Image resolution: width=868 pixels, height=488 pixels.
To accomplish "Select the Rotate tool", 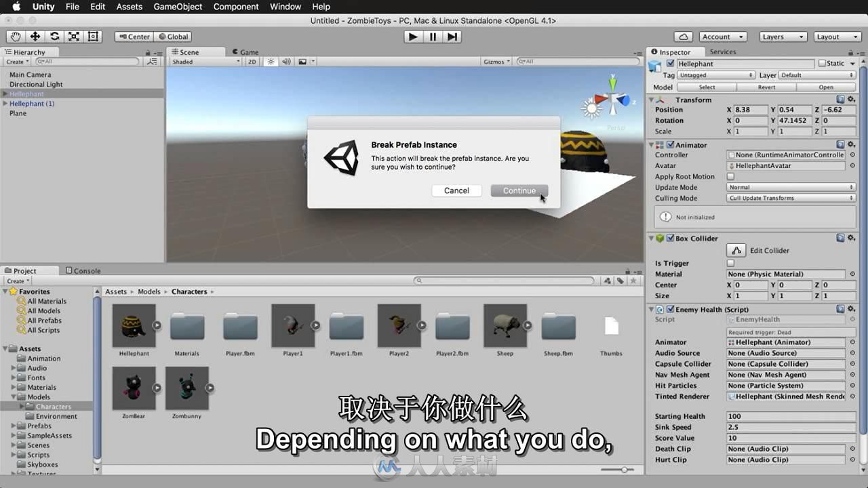I will (x=54, y=37).
